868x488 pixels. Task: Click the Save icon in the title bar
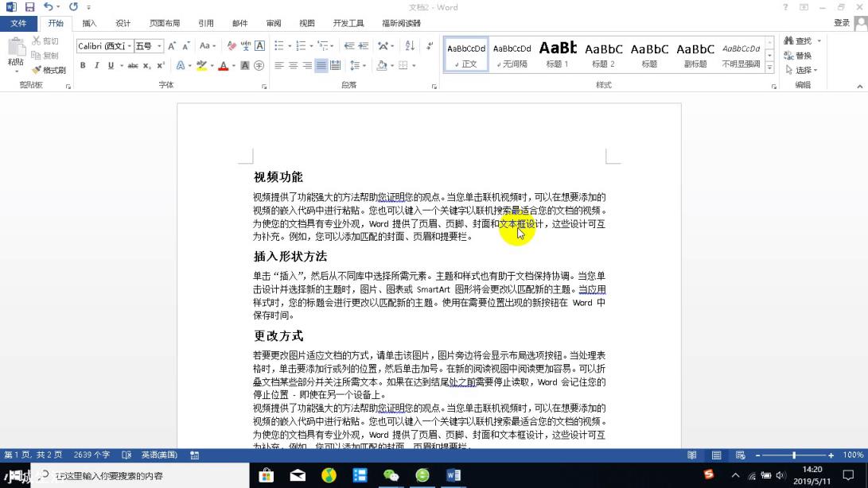(30, 7)
